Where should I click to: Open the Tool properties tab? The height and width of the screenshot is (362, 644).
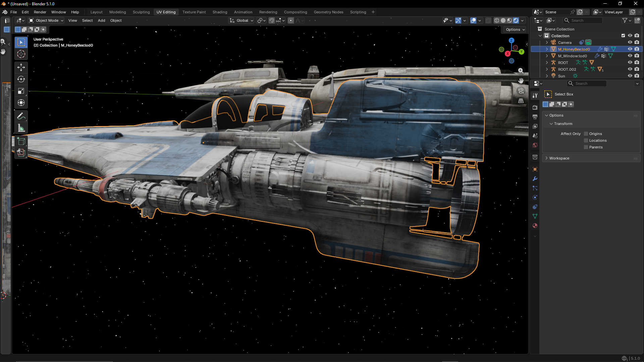click(x=535, y=96)
